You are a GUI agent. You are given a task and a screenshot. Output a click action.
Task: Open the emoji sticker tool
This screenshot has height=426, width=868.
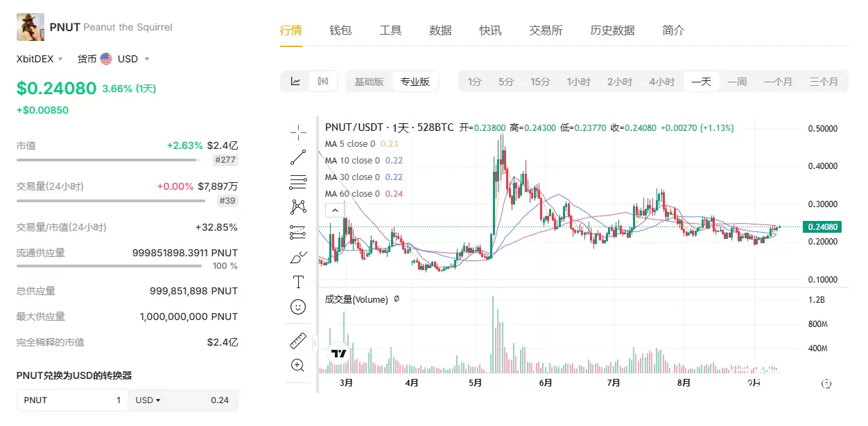298,307
